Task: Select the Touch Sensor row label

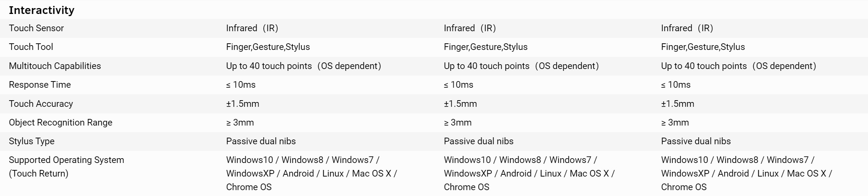Action: (x=36, y=28)
